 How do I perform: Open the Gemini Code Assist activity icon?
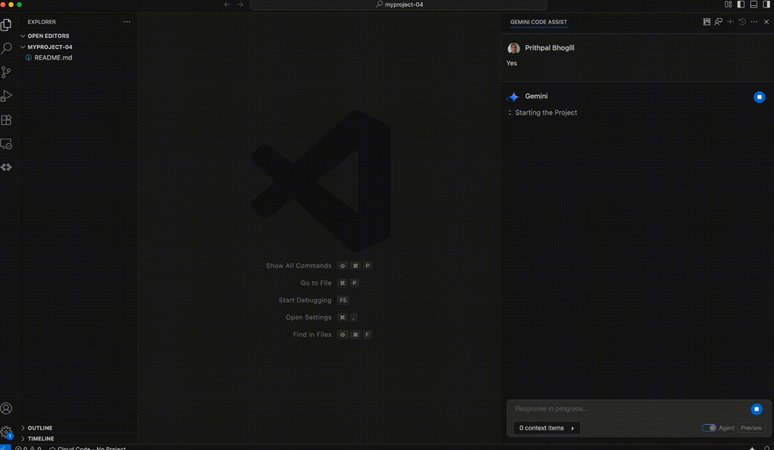coord(6,167)
